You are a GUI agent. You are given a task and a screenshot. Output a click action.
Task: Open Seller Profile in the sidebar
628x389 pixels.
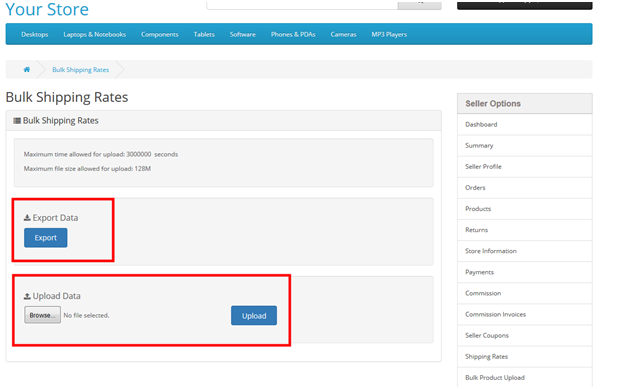(x=525, y=167)
